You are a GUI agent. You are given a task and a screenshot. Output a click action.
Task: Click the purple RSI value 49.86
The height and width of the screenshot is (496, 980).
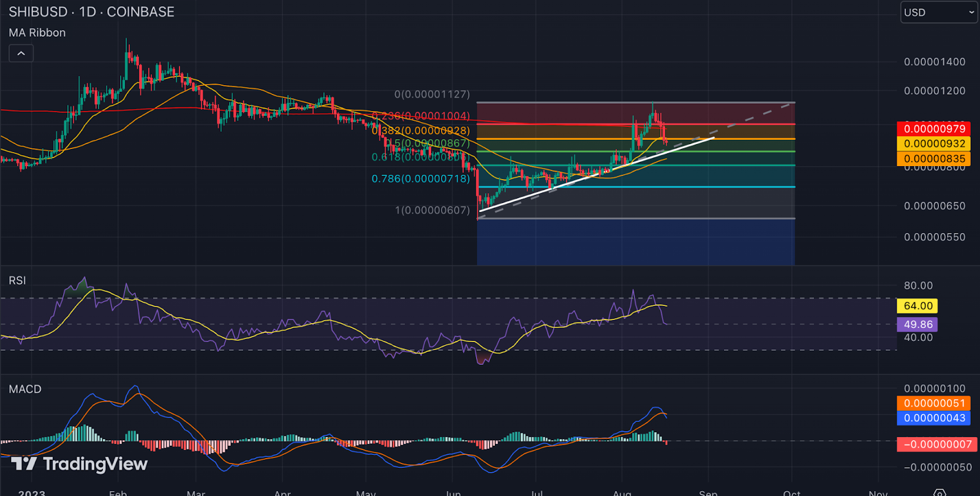[918, 324]
